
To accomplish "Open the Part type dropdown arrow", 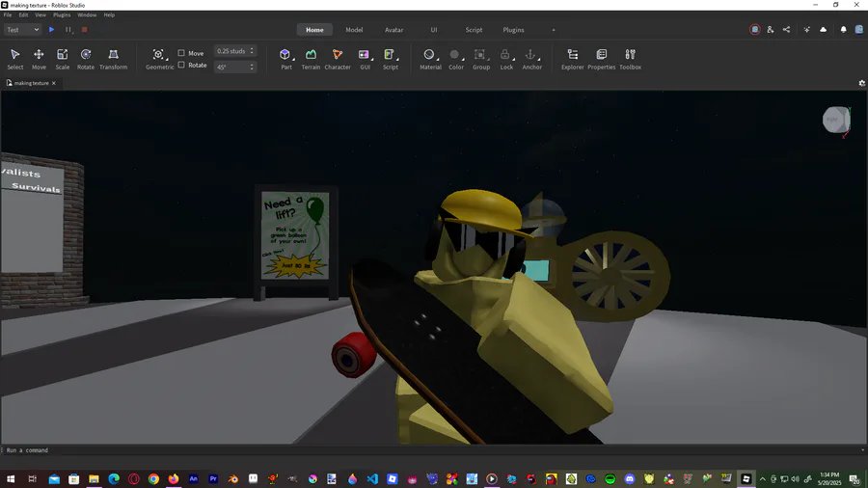I will (x=293, y=59).
